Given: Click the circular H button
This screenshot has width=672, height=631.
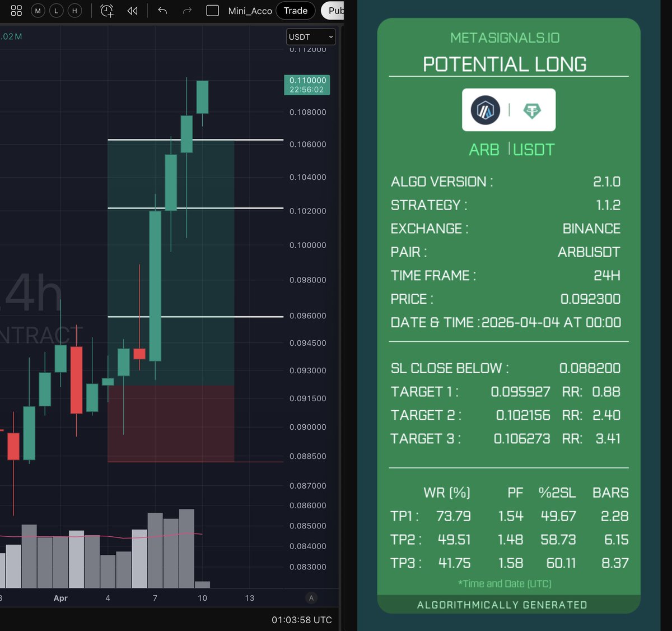Looking at the screenshot, I should (74, 11).
